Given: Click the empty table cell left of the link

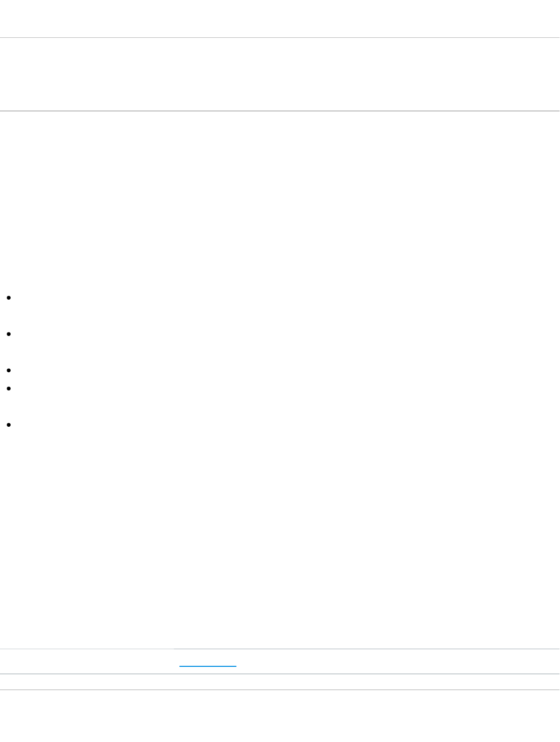Looking at the screenshot, I should click(87, 661).
